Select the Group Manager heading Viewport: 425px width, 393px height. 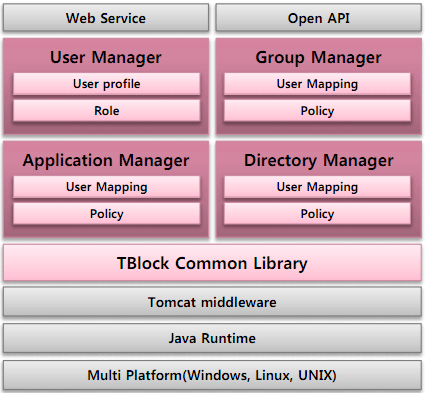point(318,57)
